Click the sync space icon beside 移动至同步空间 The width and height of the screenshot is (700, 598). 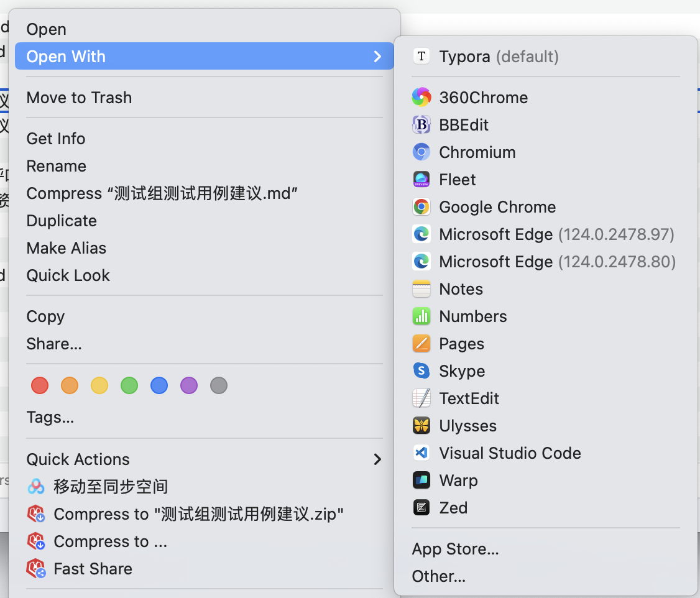pos(35,487)
